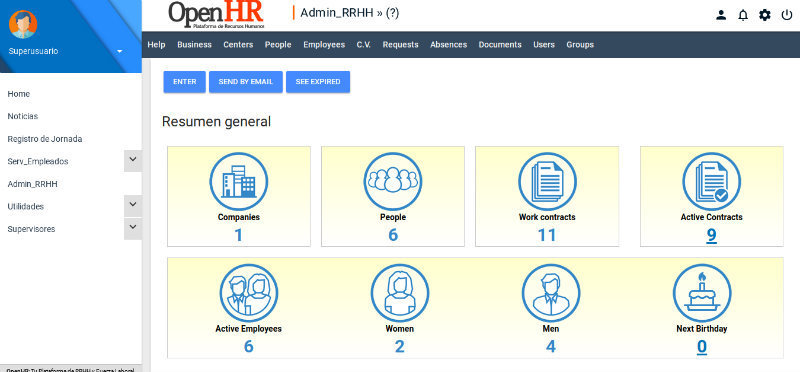Click the Women avatar icon

400,293
